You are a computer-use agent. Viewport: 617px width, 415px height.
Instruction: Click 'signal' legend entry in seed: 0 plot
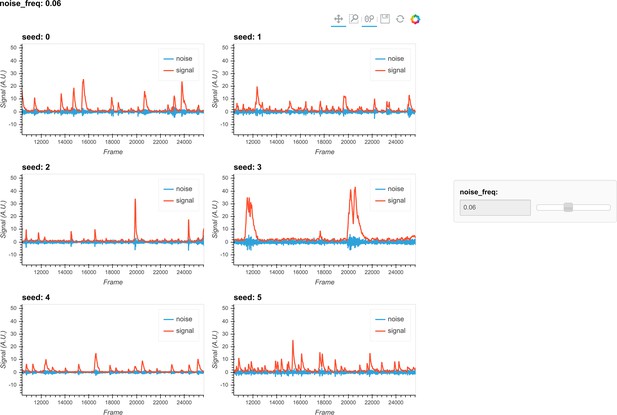tap(179, 70)
